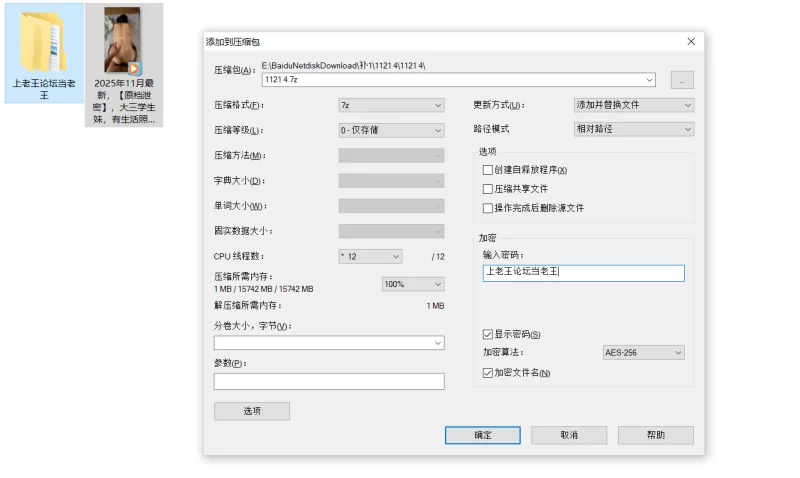Image resolution: width=800 pixels, height=478 pixels.
Task: Open the CPU 线程数 dropdown showing 12
Action: click(x=370, y=256)
